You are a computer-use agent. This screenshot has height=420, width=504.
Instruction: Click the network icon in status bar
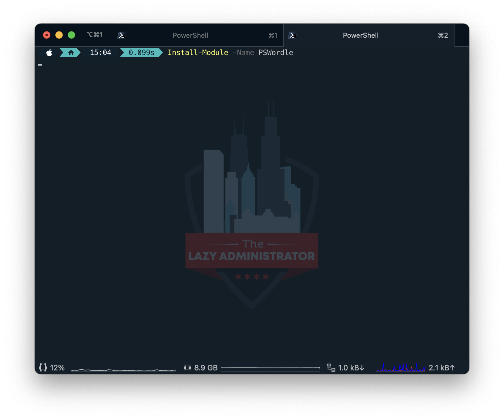coord(331,367)
